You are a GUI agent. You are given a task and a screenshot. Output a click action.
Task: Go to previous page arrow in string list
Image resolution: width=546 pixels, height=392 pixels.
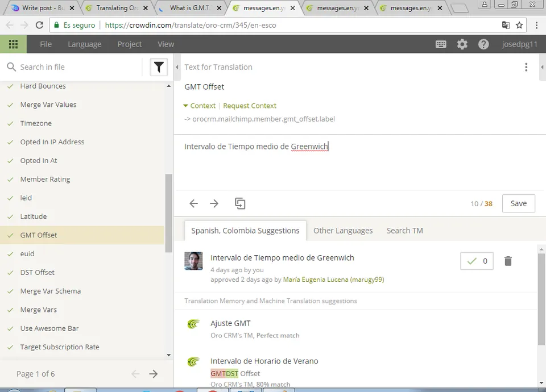pyautogui.click(x=135, y=374)
